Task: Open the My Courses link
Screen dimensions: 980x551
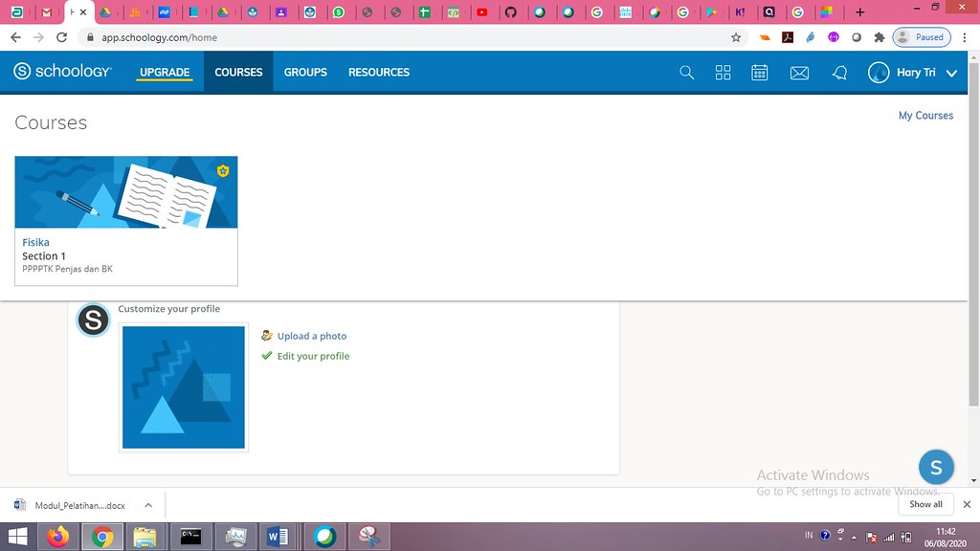Action: 925,116
